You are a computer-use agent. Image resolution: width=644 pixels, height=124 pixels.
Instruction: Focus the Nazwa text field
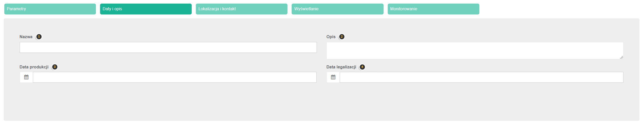point(168,48)
